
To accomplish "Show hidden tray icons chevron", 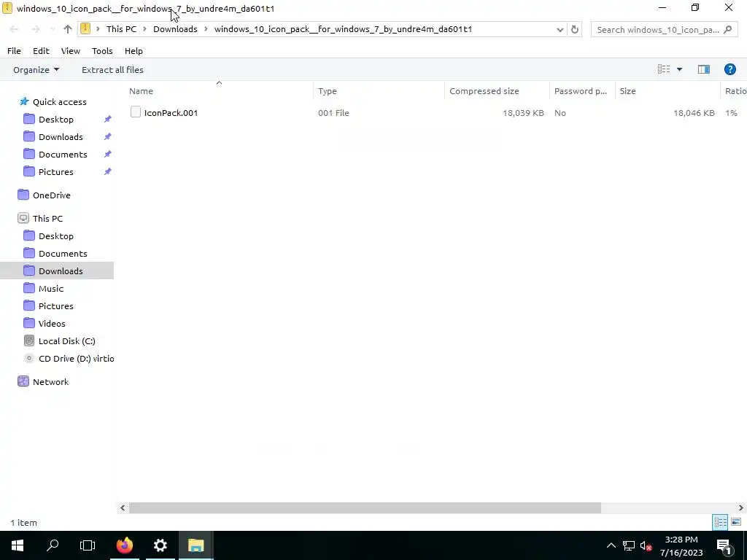I will tap(611, 546).
